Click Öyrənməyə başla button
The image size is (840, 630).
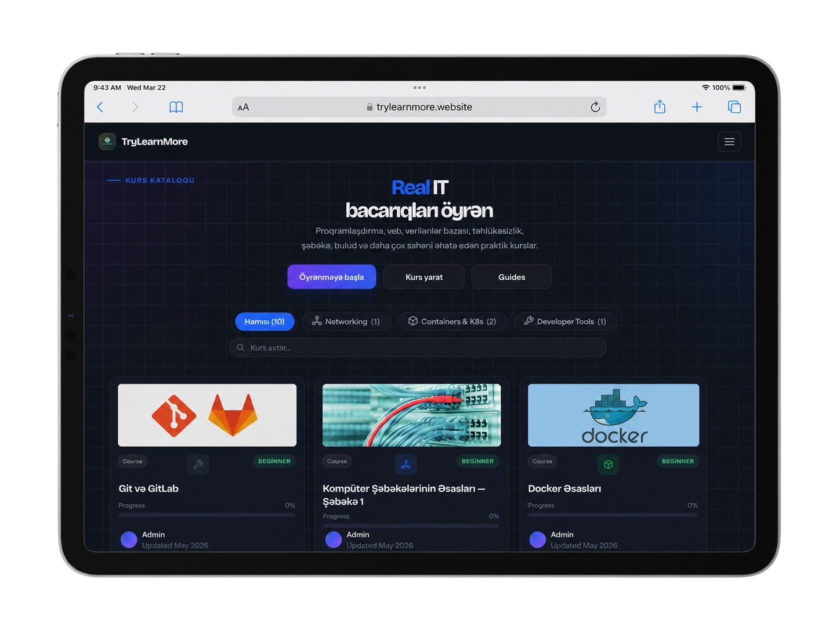[x=332, y=277]
